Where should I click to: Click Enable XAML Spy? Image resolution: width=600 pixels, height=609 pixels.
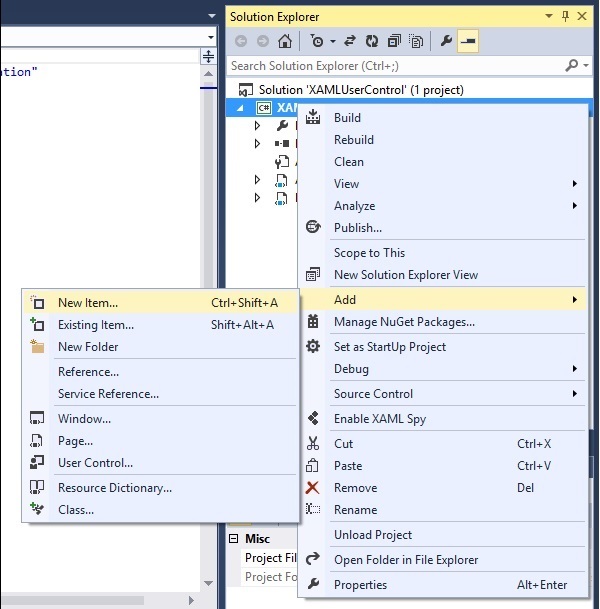442,419
